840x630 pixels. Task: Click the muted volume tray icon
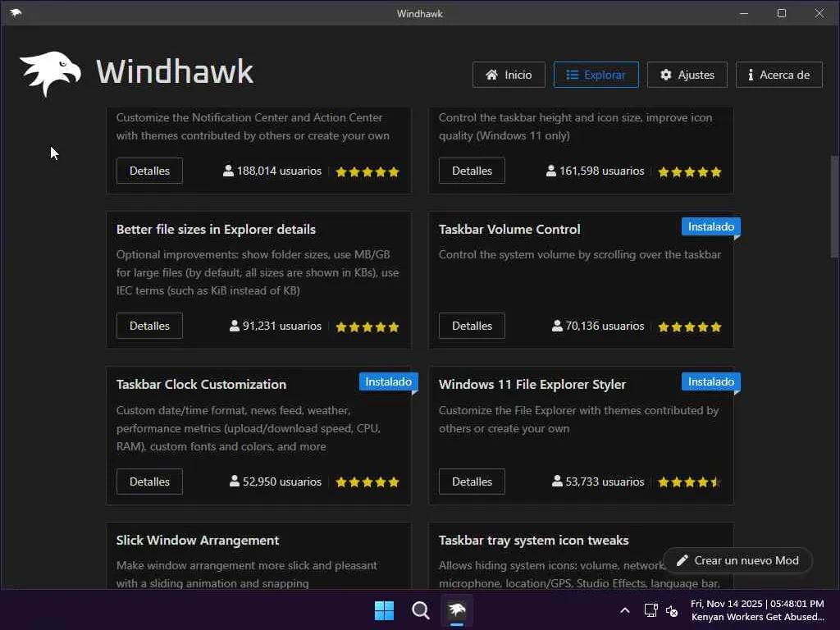[672, 610]
